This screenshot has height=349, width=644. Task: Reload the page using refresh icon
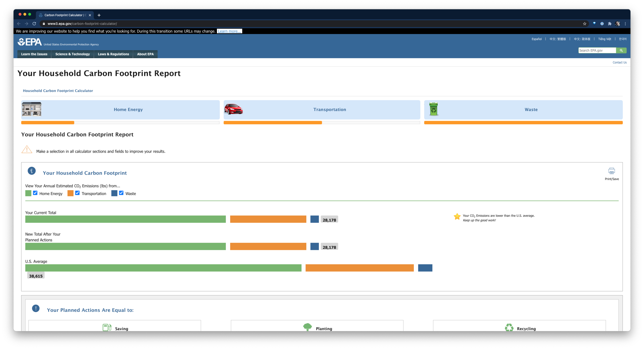34,24
